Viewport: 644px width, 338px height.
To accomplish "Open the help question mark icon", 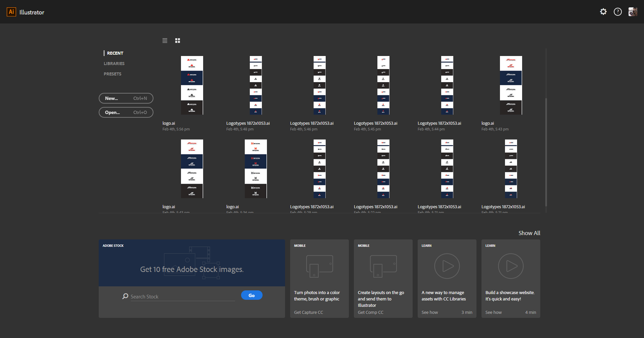I will tap(618, 12).
